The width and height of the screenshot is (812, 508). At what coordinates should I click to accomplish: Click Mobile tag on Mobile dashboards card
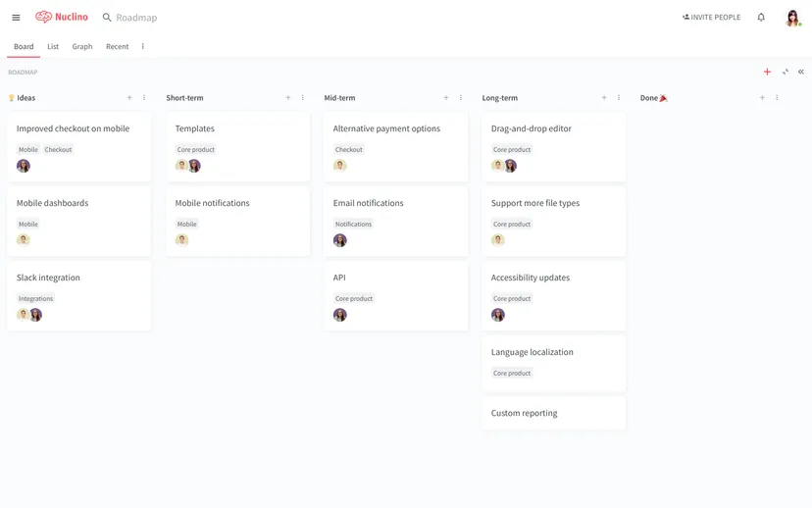coord(28,225)
